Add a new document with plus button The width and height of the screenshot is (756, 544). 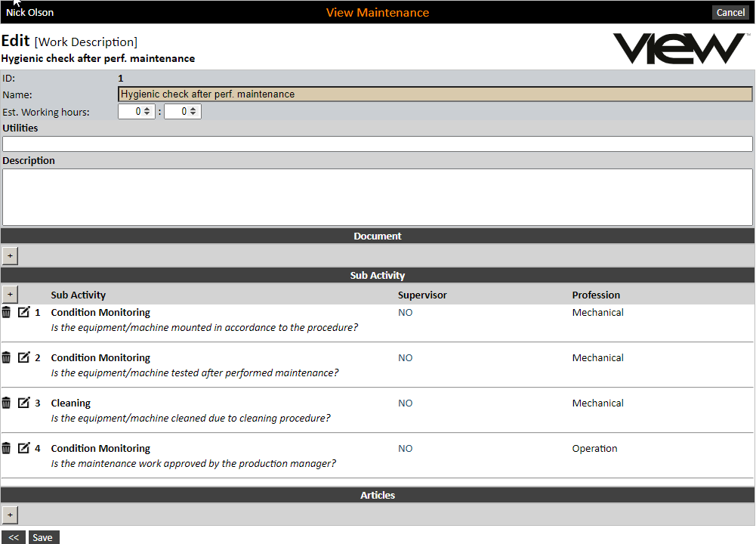click(x=10, y=256)
